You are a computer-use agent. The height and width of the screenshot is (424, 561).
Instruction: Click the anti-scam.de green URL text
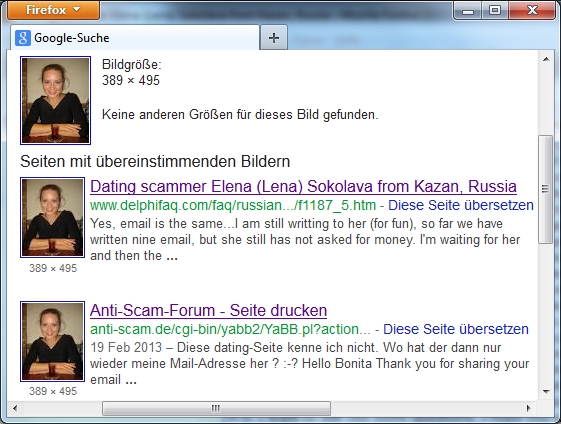(230, 329)
